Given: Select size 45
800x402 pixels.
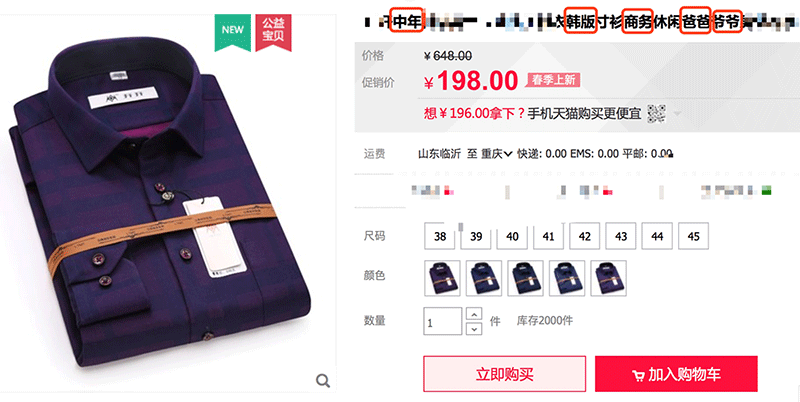Looking at the screenshot, I should tap(693, 236).
